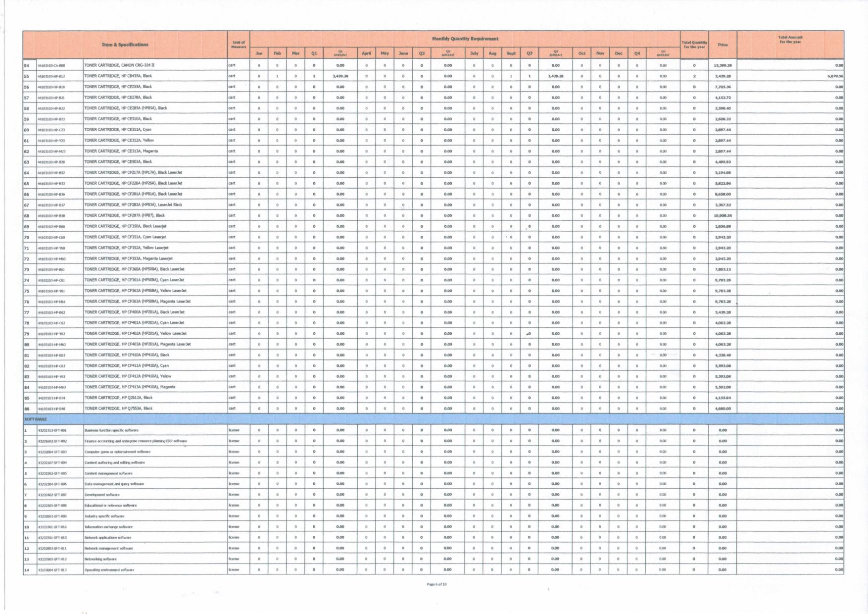Click price "4,680.00" in row 86
Viewport: 868px width, 614px height.
click(x=723, y=409)
